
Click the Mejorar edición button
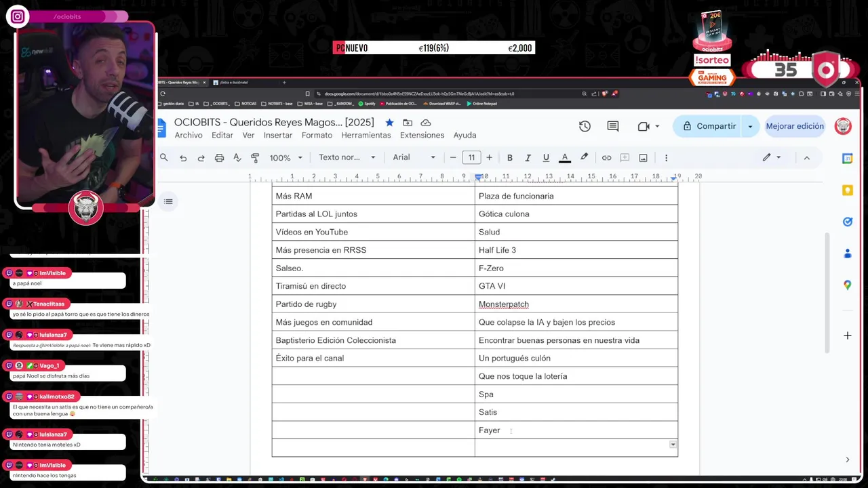pyautogui.click(x=795, y=126)
